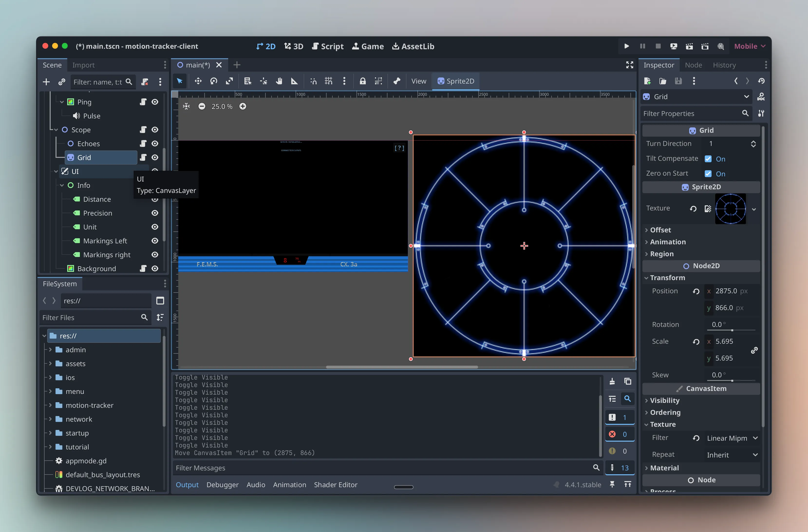Image resolution: width=808 pixels, height=532 pixels.
Task: Expand the assets folder
Action: pyautogui.click(x=50, y=364)
